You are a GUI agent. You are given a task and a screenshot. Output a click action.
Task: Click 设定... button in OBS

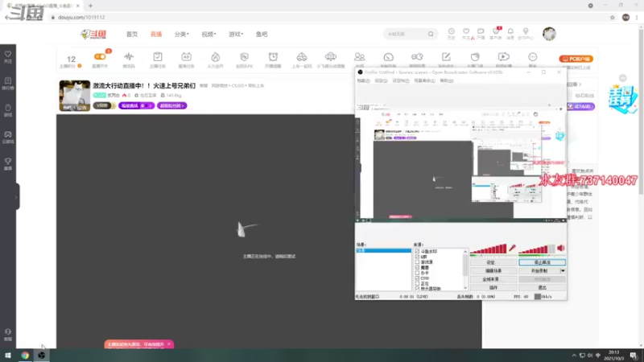pyautogui.click(x=493, y=262)
